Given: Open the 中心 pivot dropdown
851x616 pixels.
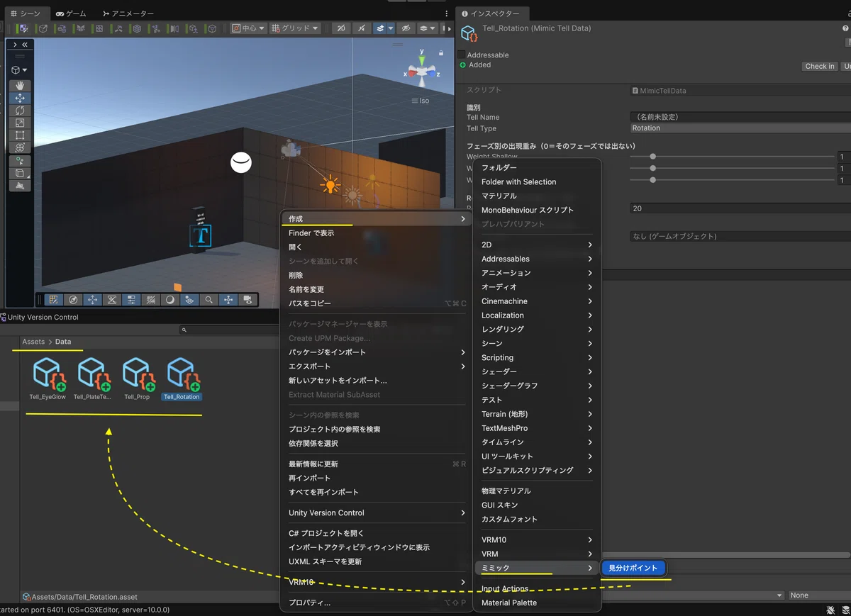Looking at the screenshot, I should pos(249,28).
